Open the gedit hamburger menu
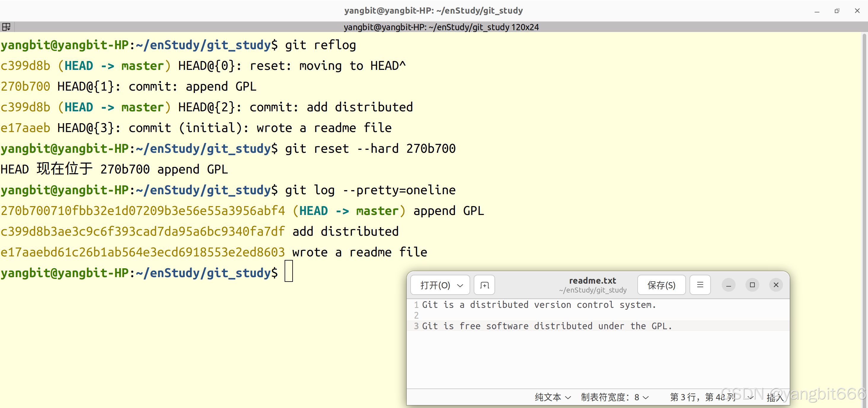Screen dimensions: 868x408 700,285
